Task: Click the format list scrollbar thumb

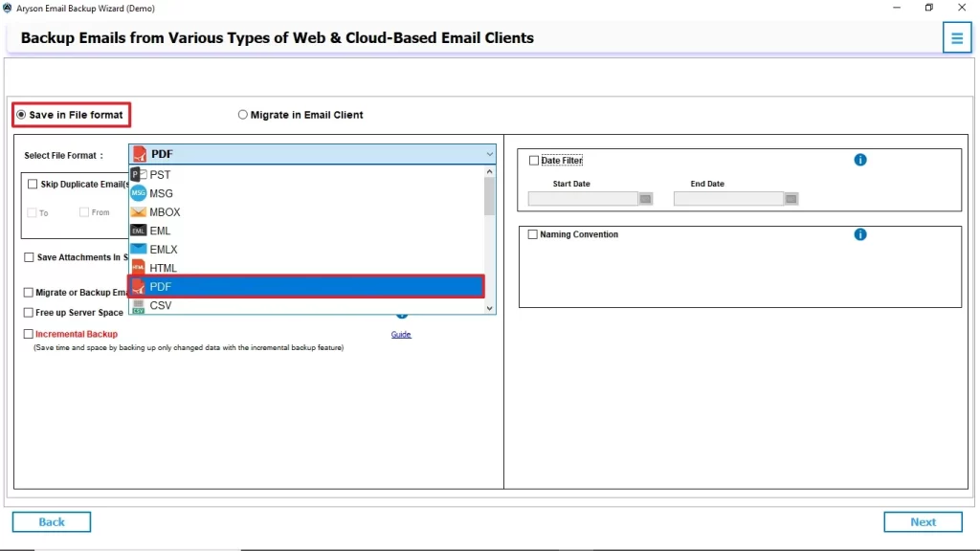Action: click(489, 197)
